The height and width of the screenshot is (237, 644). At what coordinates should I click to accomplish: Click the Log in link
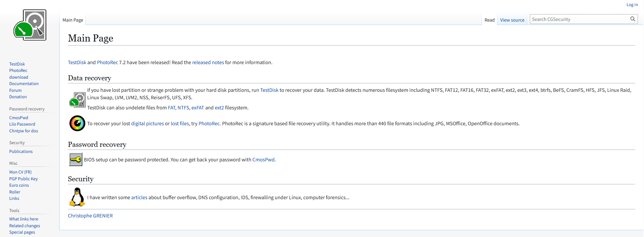[x=632, y=5]
